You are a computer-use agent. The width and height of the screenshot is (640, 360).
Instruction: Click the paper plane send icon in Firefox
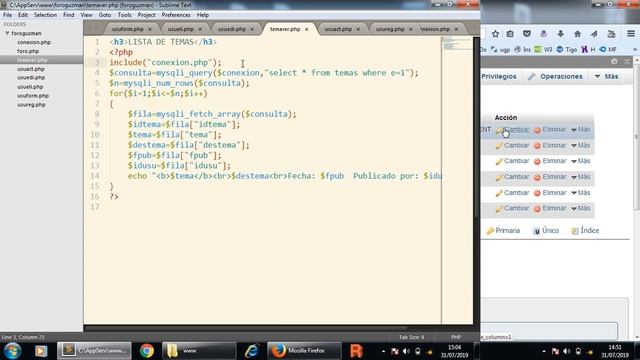(x=593, y=34)
